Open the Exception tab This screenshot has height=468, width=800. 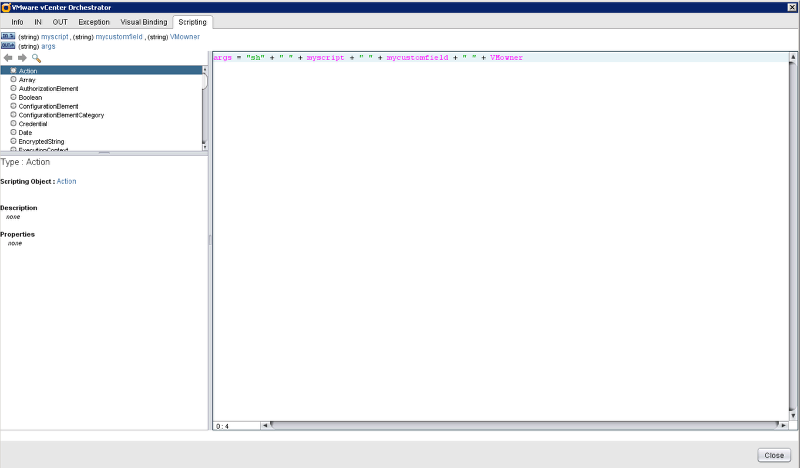(94, 21)
